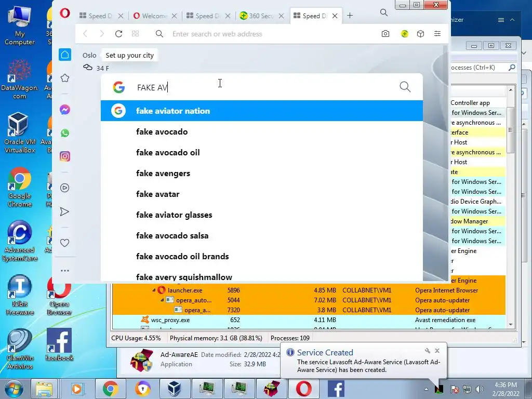Close the Service Created notification
Image resolution: width=532 pixels, height=399 pixels.
(437, 351)
